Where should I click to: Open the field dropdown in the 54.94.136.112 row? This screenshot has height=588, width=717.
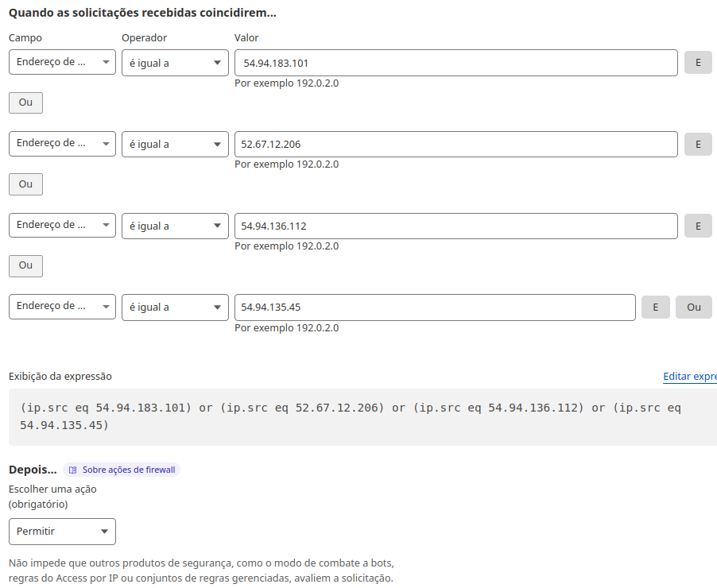point(62,225)
